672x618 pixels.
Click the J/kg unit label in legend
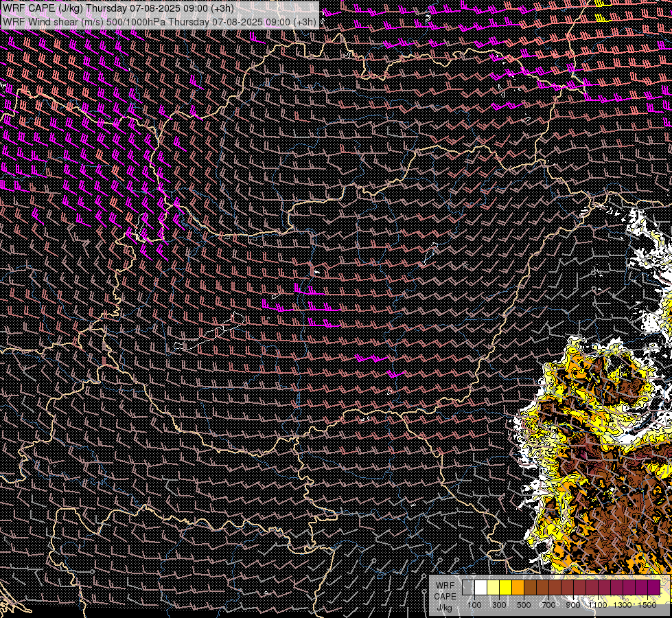[x=444, y=608]
